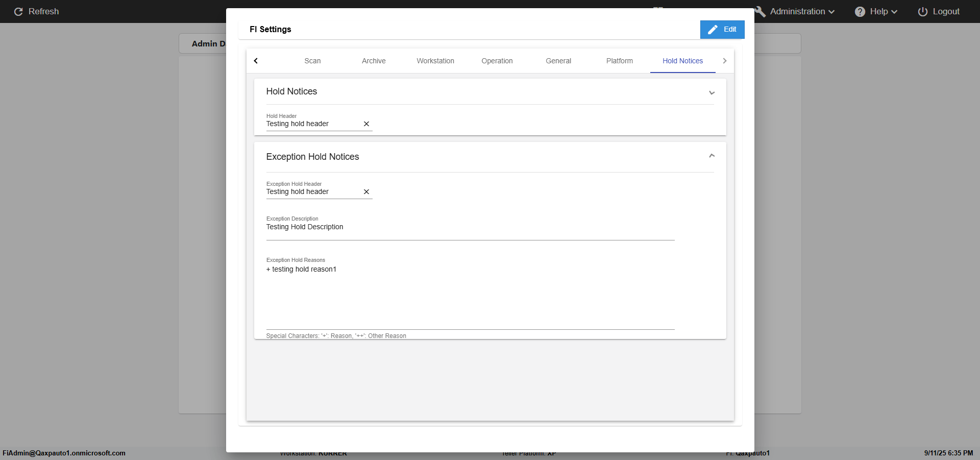Click the Logout power icon
980x460 pixels.
[x=922, y=12]
